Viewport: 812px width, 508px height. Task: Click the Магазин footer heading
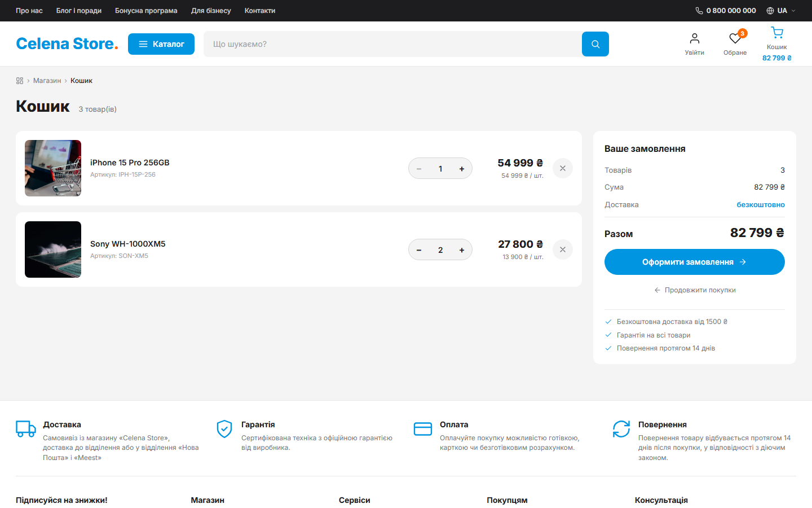[x=208, y=500]
